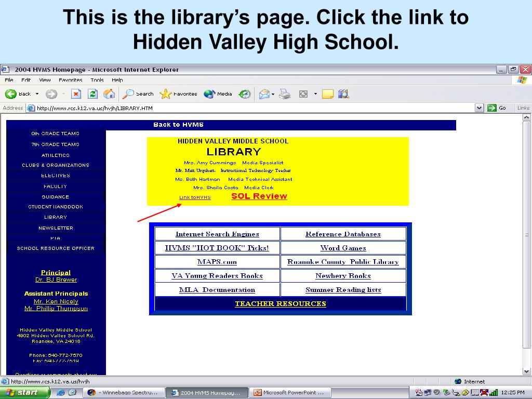
Task: Click the scrollbar down arrow
Action: click(527, 371)
